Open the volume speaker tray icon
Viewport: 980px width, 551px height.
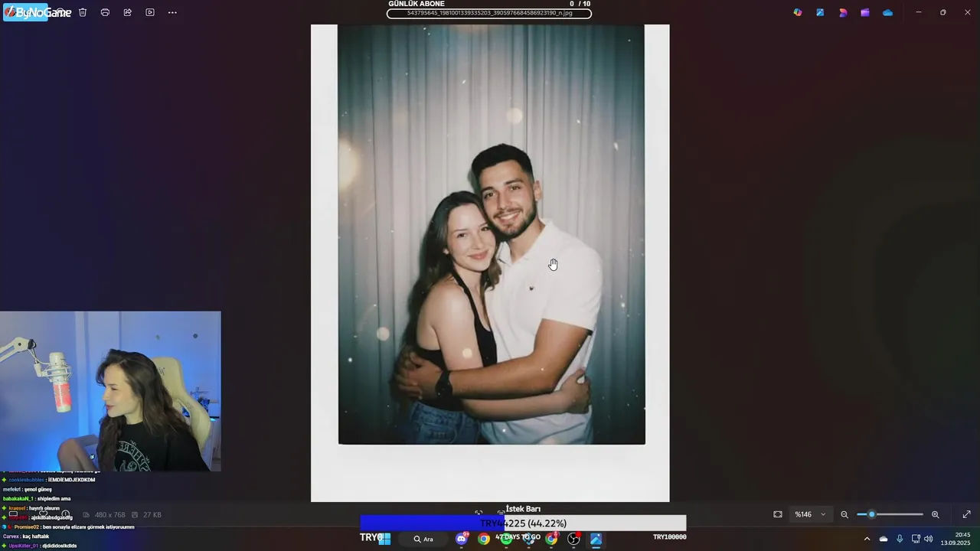pos(928,539)
